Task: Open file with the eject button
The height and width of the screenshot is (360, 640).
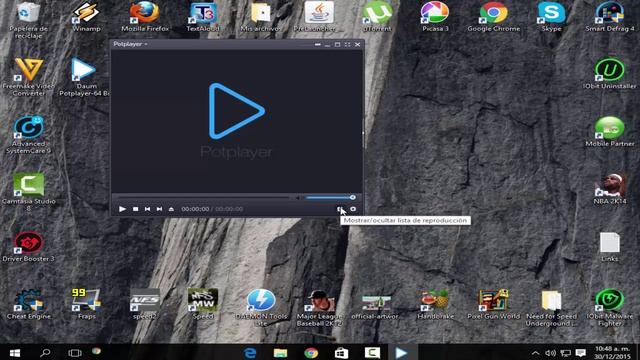Action: (171, 209)
